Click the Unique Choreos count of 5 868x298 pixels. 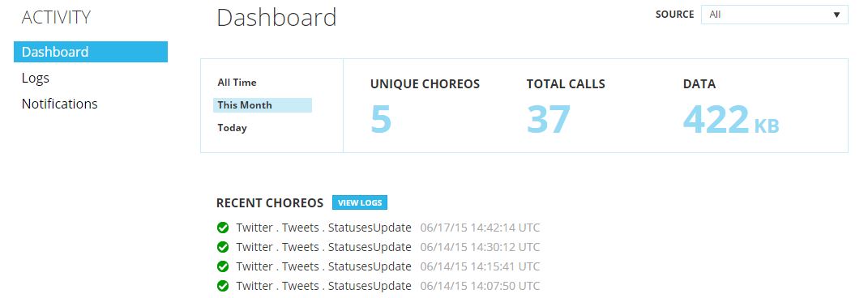[381, 119]
